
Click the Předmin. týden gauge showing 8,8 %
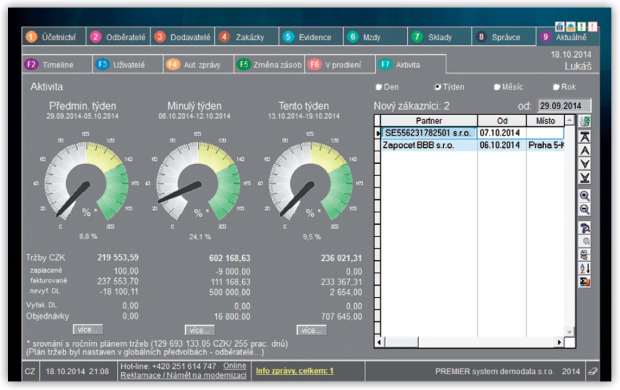click(x=86, y=182)
